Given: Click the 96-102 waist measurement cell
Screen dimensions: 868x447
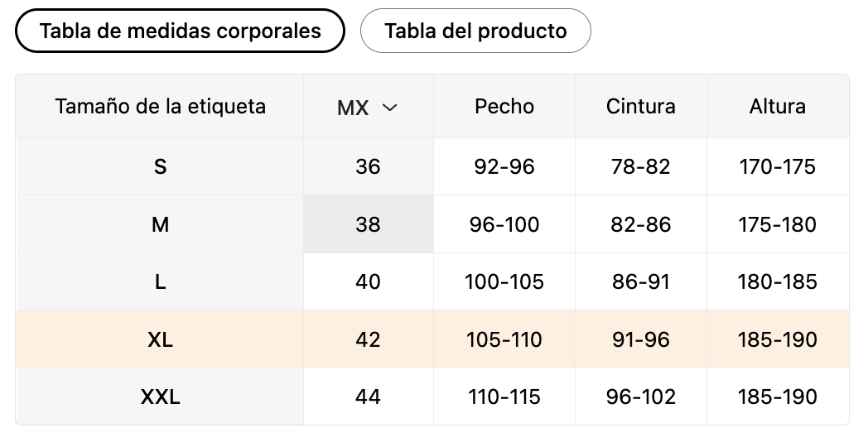Looking at the screenshot, I should (641, 397).
